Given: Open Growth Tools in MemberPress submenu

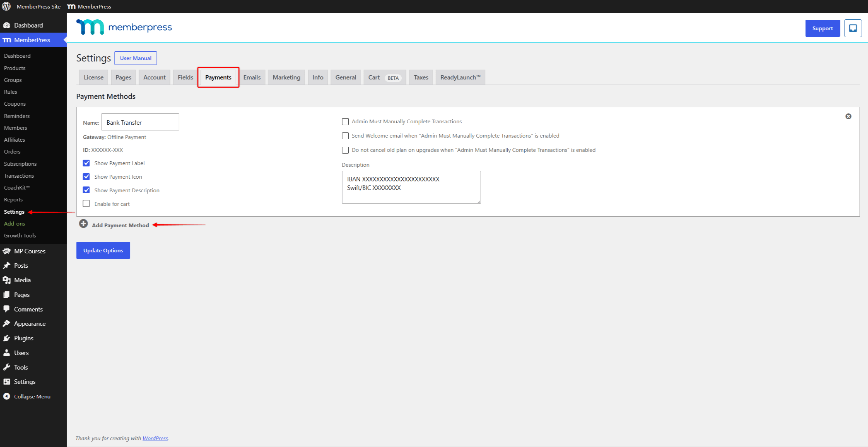Looking at the screenshot, I should (x=20, y=236).
